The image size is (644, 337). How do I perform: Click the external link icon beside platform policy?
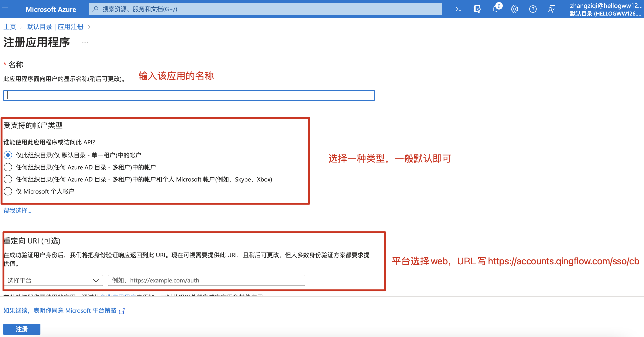122,311
